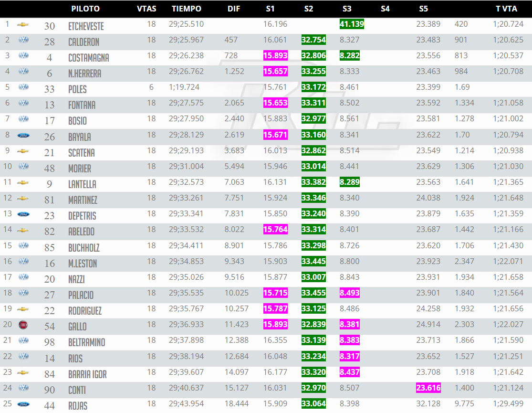Click the Ford logo next to Rojas
Screen dimensions: 532x413
click(x=23, y=404)
